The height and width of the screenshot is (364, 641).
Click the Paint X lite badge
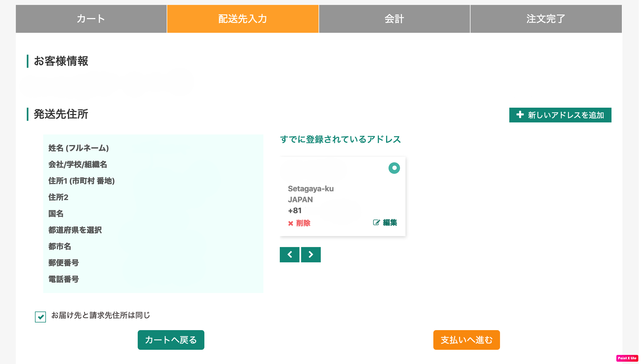627,358
